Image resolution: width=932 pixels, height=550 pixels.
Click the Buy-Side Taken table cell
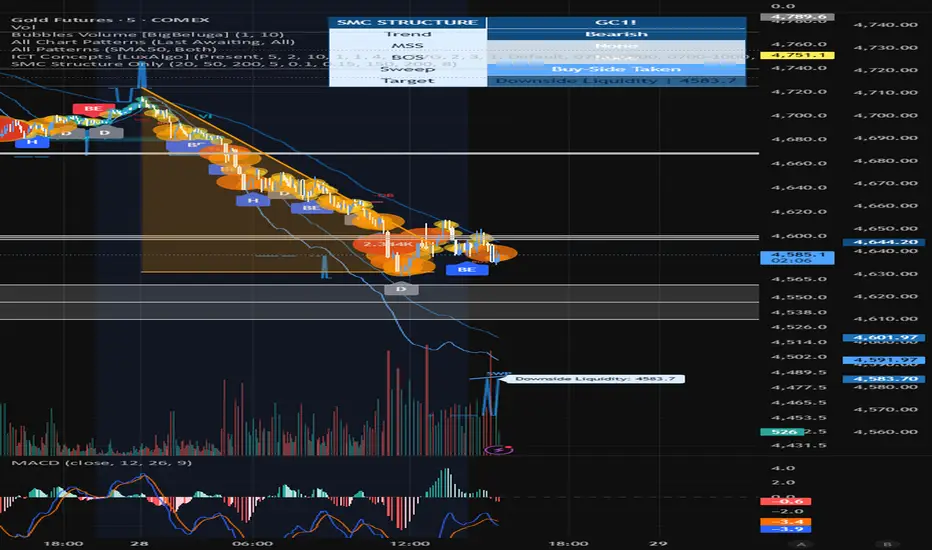click(x=616, y=69)
